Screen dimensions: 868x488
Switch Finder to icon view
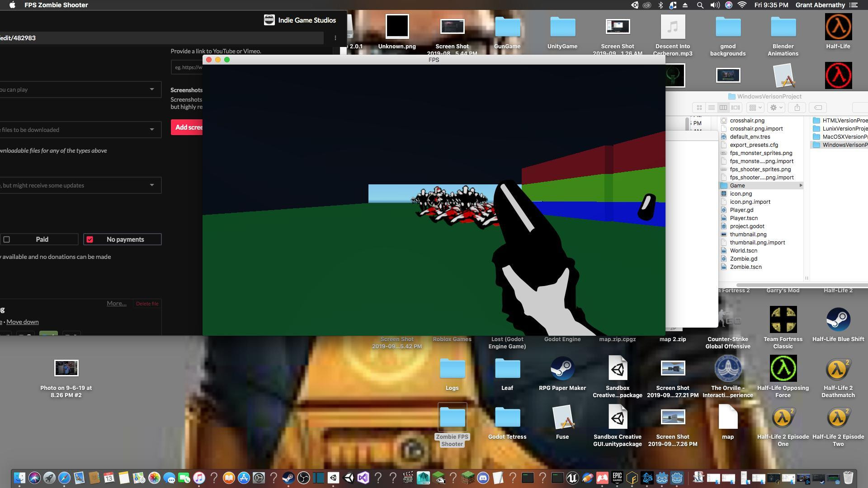tap(699, 108)
